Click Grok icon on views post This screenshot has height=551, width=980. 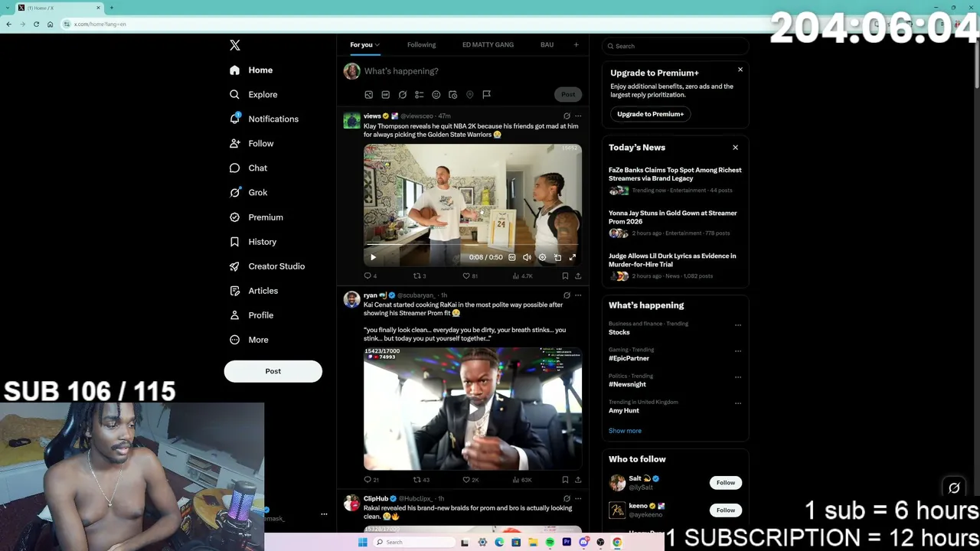point(567,116)
